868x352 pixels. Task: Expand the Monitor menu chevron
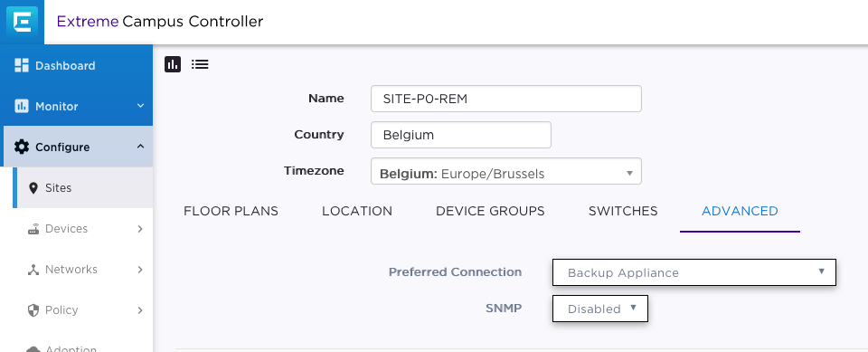[141, 106]
